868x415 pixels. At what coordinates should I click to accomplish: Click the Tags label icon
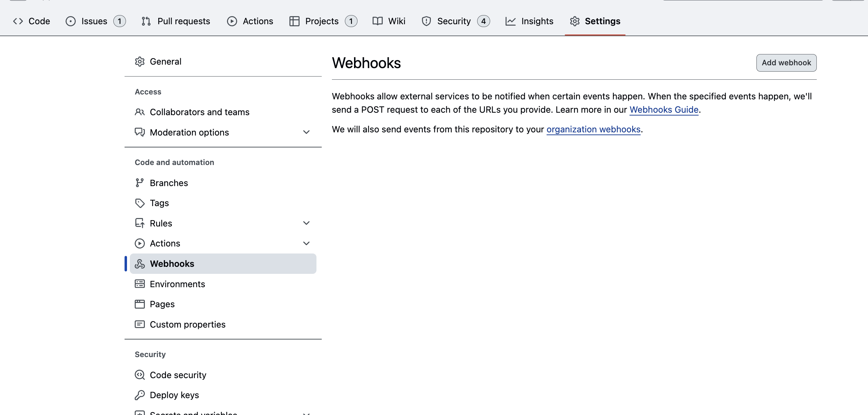pos(140,203)
